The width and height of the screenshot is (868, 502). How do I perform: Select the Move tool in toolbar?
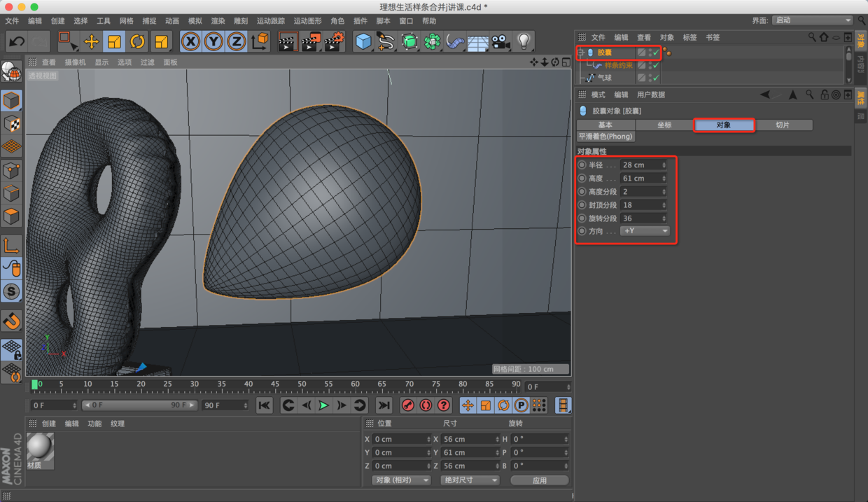point(91,42)
